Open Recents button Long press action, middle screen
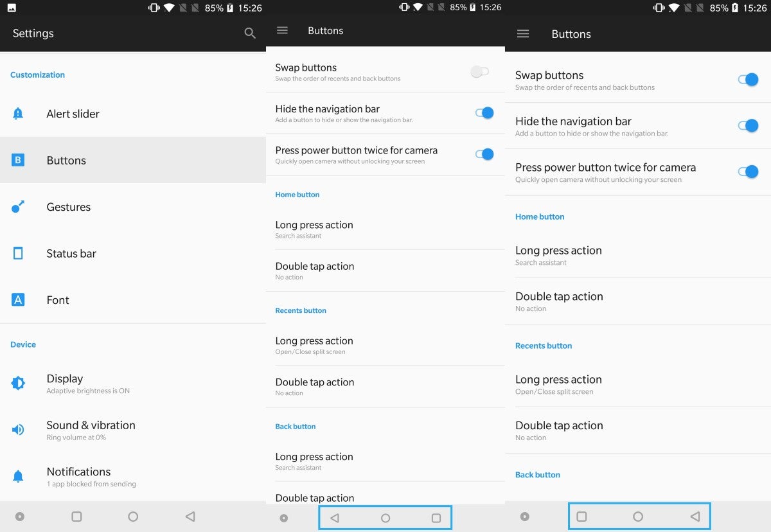The width and height of the screenshot is (771, 532). coord(385,345)
